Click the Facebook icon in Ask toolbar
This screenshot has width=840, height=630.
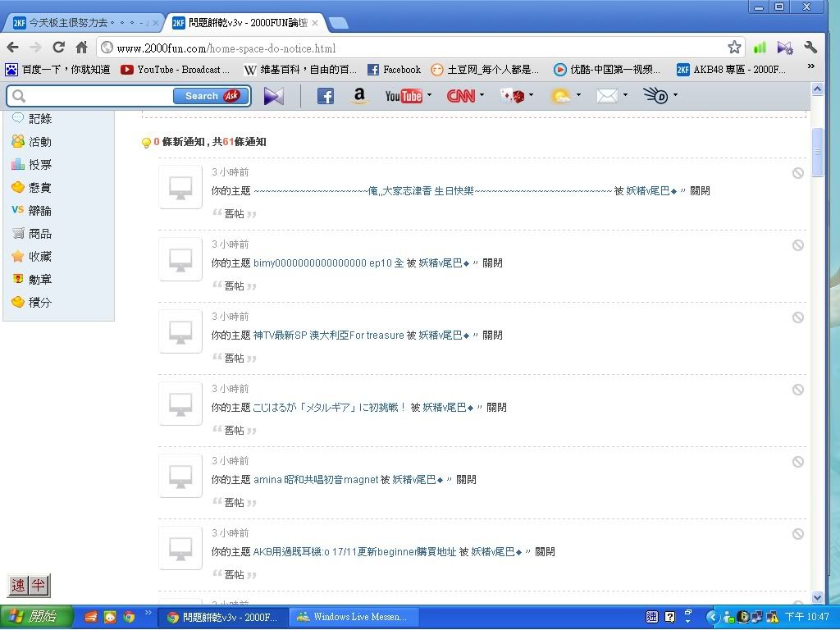(325, 96)
